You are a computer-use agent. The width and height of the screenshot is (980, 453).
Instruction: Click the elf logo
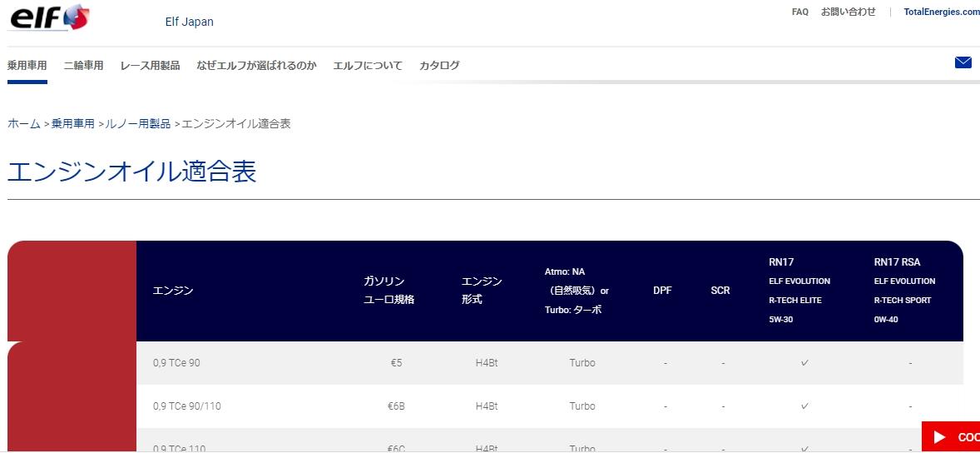tap(49, 17)
